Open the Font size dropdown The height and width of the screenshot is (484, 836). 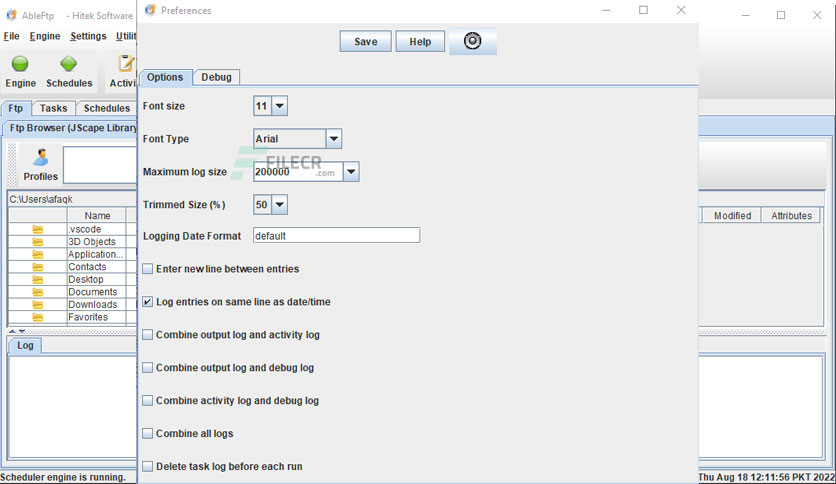[x=279, y=106]
